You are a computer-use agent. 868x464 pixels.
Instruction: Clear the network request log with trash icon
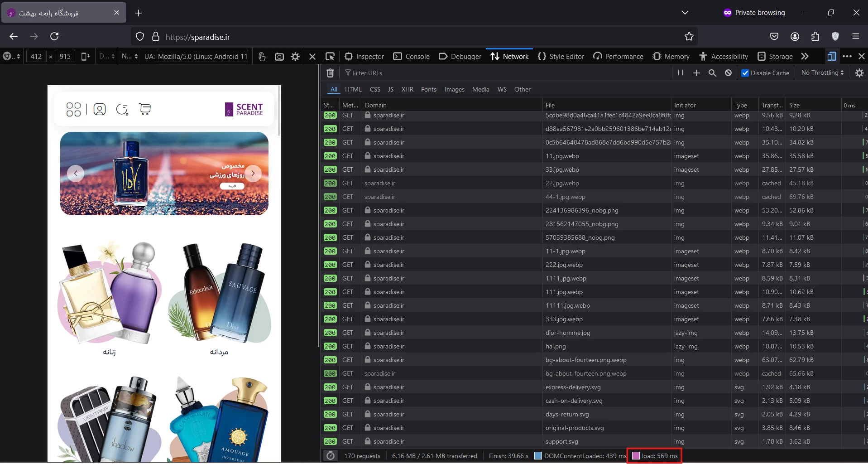[331, 73]
